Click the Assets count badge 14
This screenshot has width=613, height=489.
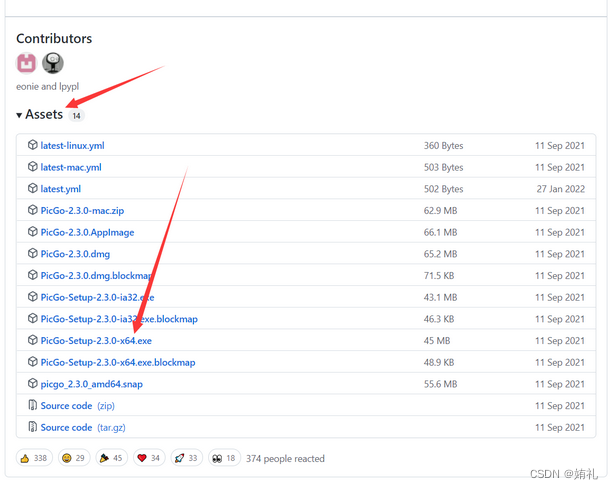[76, 116]
